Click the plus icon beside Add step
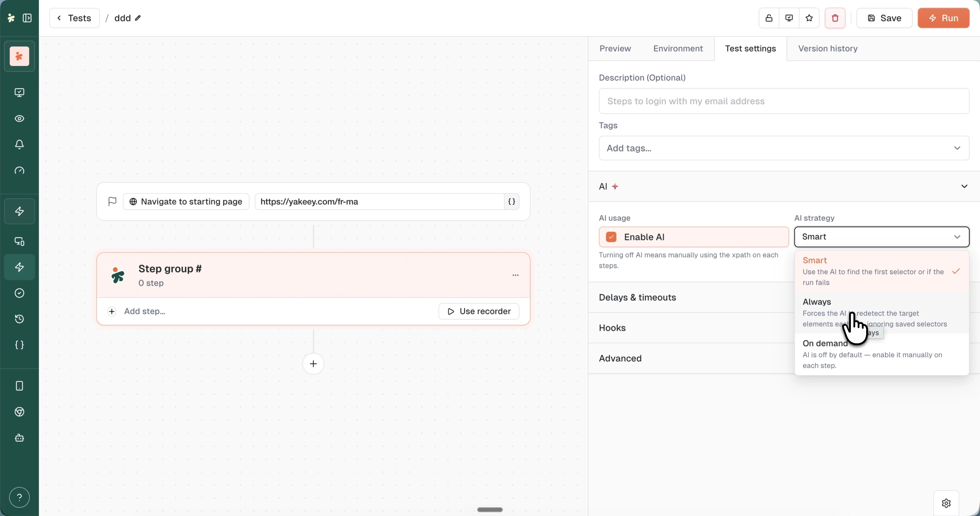 pyautogui.click(x=112, y=311)
